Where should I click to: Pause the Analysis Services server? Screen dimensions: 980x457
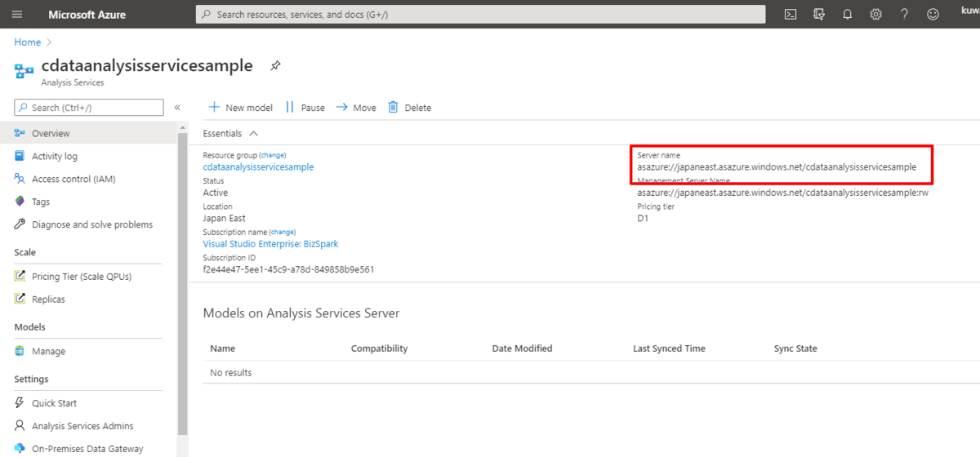pos(305,108)
